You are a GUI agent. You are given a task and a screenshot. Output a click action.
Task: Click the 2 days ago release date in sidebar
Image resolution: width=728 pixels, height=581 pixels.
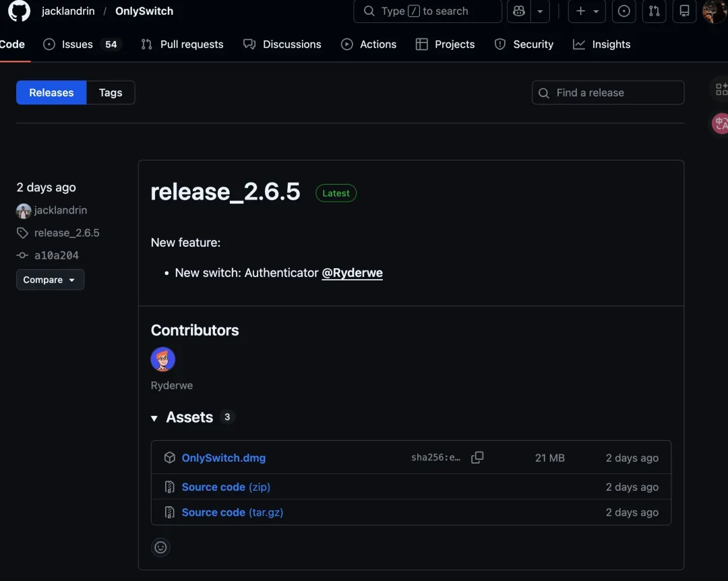(x=46, y=187)
